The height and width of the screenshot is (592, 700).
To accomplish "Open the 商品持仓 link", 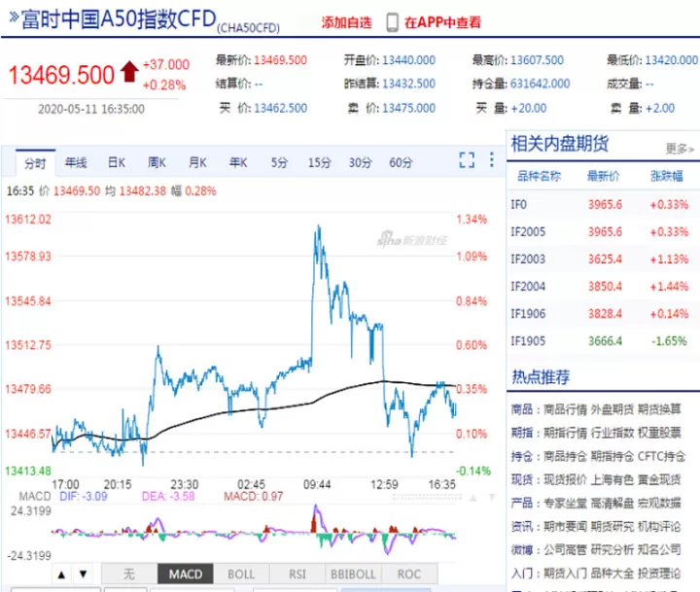I will (565, 456).
